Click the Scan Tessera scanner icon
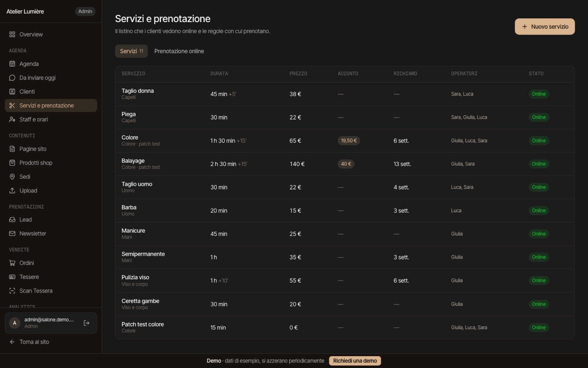Screen dimensions: 588x368 click(x=12, y=291)
